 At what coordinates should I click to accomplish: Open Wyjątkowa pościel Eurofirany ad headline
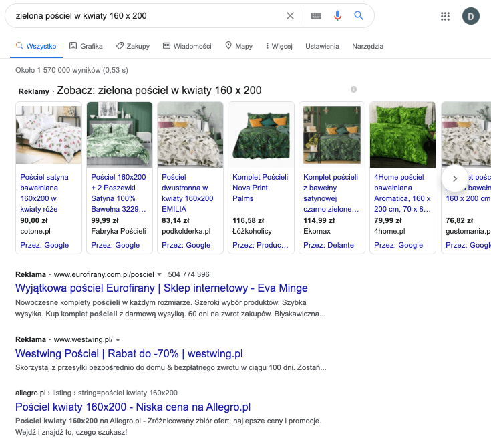pyautogui.click(x=162, y=288)
